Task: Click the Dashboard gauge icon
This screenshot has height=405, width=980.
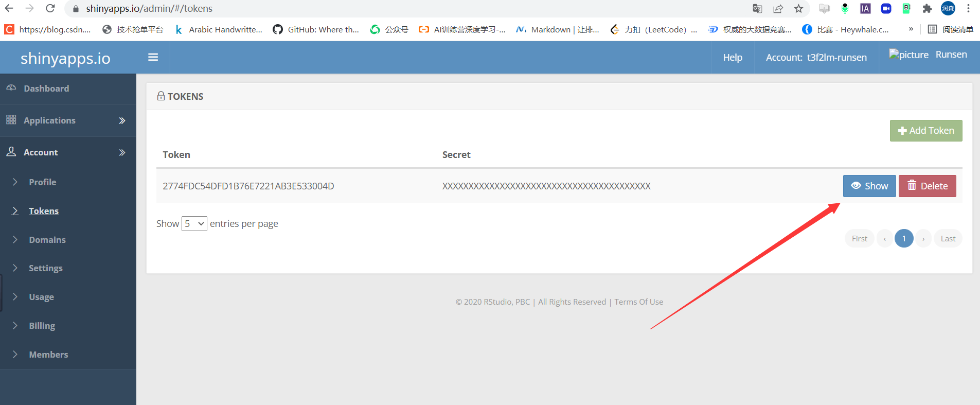Action: tap(11, 87)
